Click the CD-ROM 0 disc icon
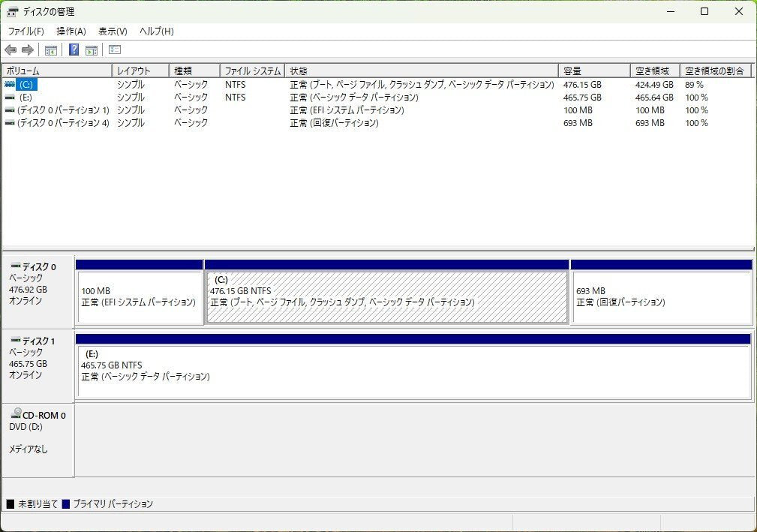The height and width of the screenshot is (532, 757). [x=16, y=413]
